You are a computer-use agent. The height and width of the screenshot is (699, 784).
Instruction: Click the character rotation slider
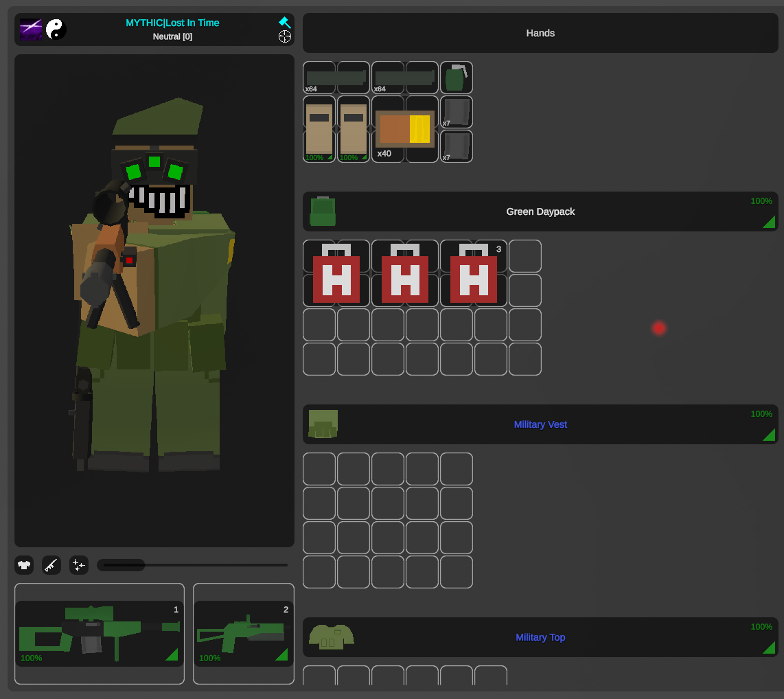coord(192,565)
